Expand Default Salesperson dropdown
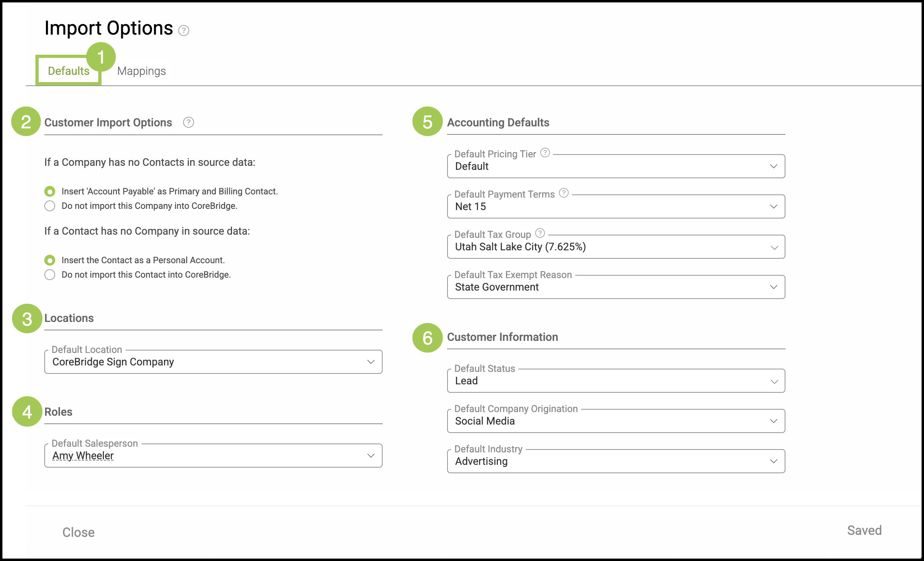Screen dimensions: 924x561 click(x=213, y=456)
